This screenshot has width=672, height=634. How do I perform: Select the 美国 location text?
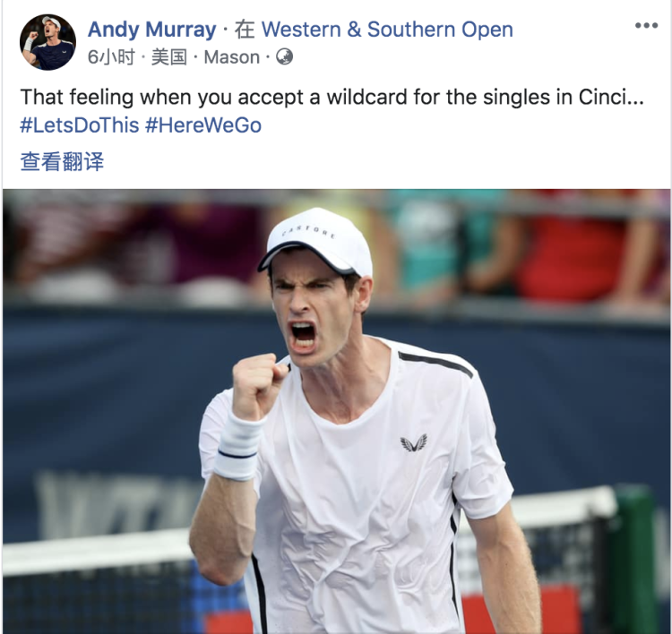coord(168,57)
